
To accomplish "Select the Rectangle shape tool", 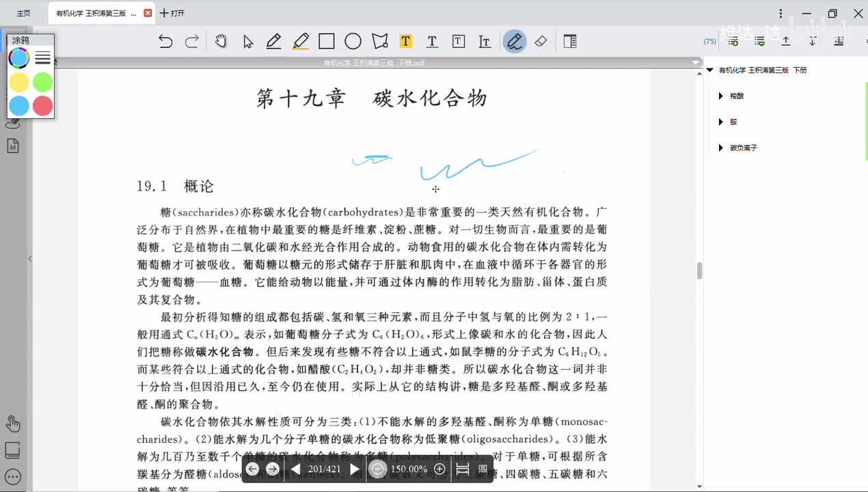I will 327,42.
